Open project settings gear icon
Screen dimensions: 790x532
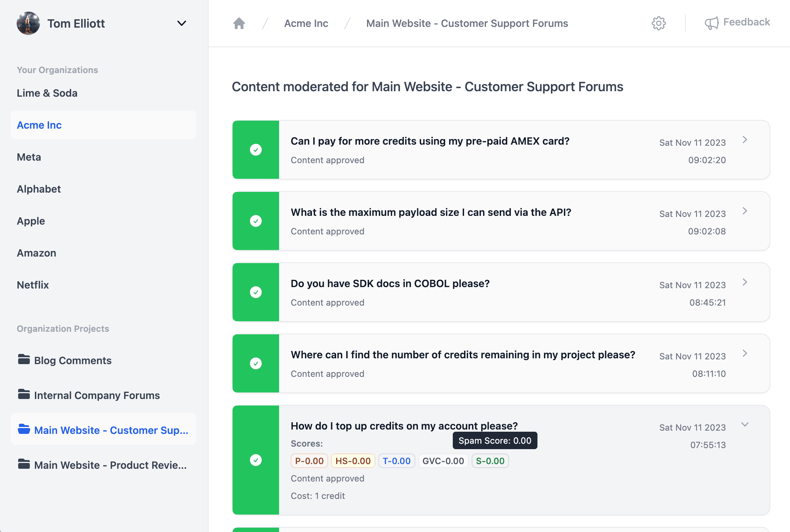point(658,23)
